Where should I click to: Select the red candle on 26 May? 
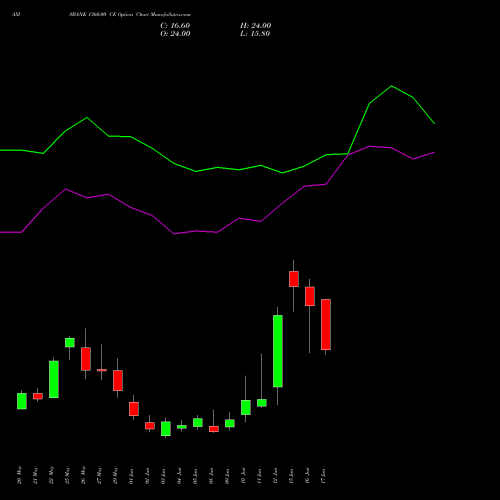tap(86, 359)
